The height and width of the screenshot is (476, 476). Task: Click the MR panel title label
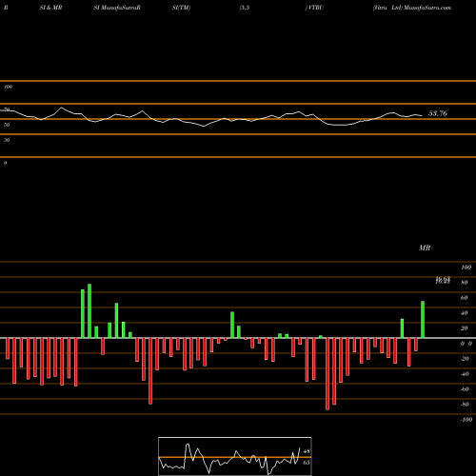coord(425,248)
